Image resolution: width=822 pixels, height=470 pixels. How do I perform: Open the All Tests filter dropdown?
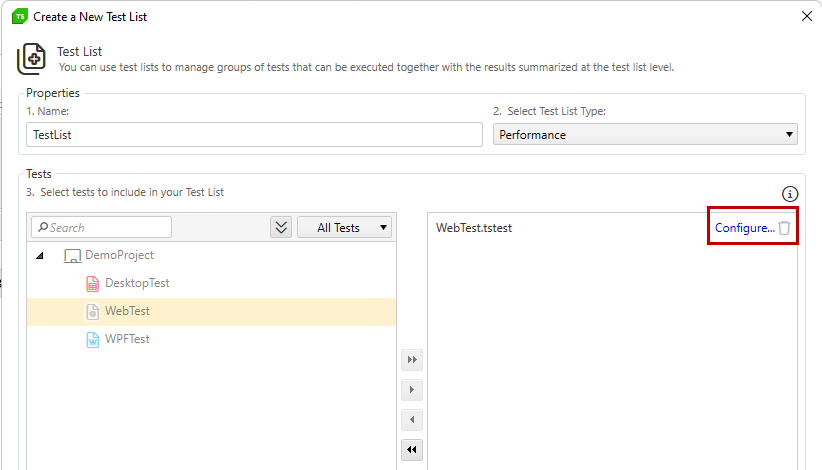coord(344,227)
